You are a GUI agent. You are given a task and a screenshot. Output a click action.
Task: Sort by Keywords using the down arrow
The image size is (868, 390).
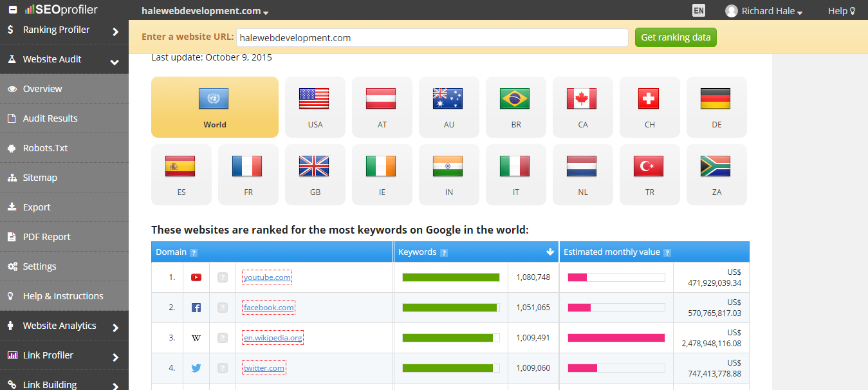click(x=550, y=252)
